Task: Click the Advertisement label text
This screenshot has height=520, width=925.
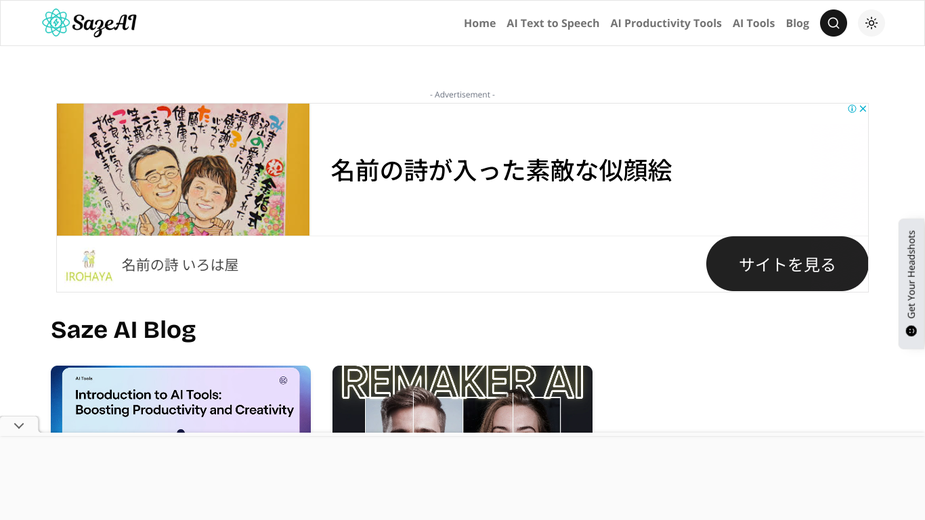Action: 462,94
